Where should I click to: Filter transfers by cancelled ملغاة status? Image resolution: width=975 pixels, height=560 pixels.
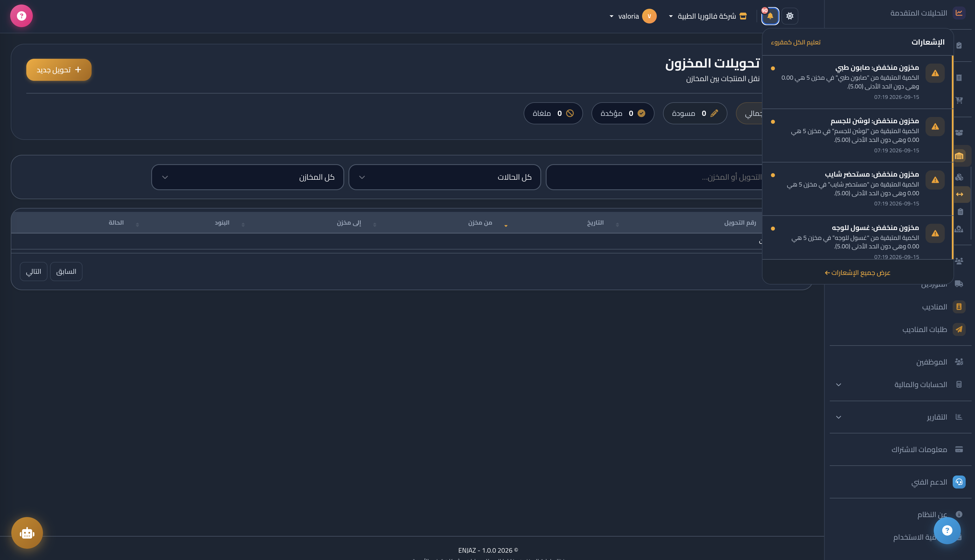pos(553,113)
